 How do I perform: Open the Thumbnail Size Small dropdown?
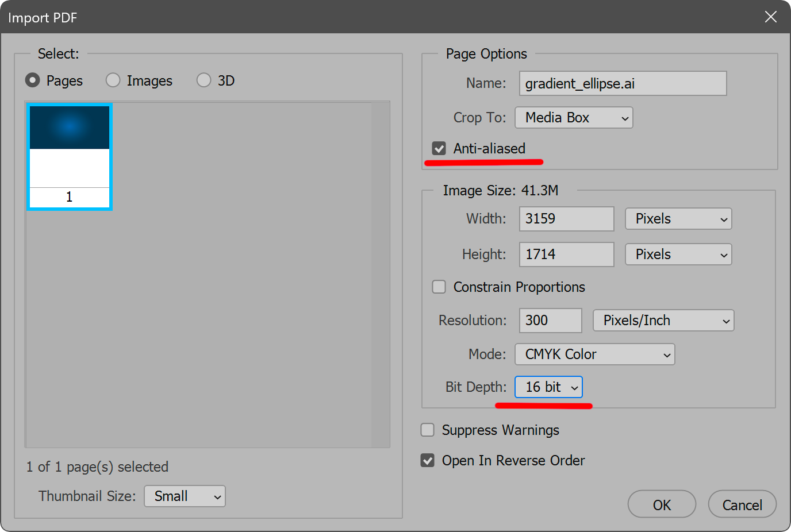(185, 496)
